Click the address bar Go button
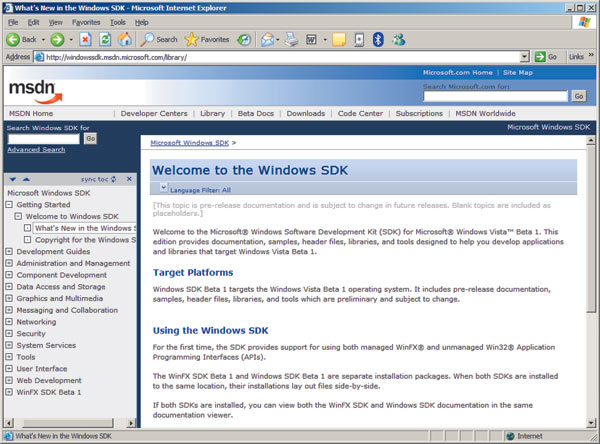Screen dimensions: 600x444 pyautogui.click(x=546, y=57)
